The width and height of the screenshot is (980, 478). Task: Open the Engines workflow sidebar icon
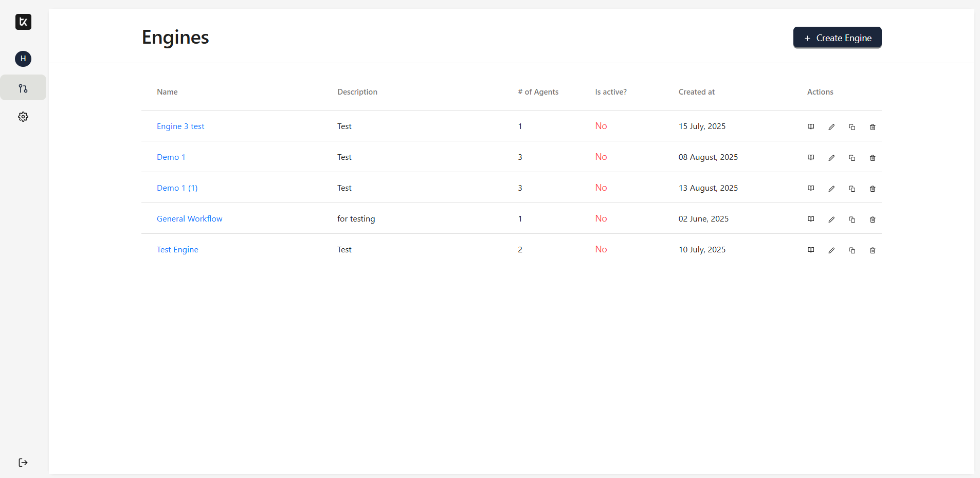[x=23, y=88]
